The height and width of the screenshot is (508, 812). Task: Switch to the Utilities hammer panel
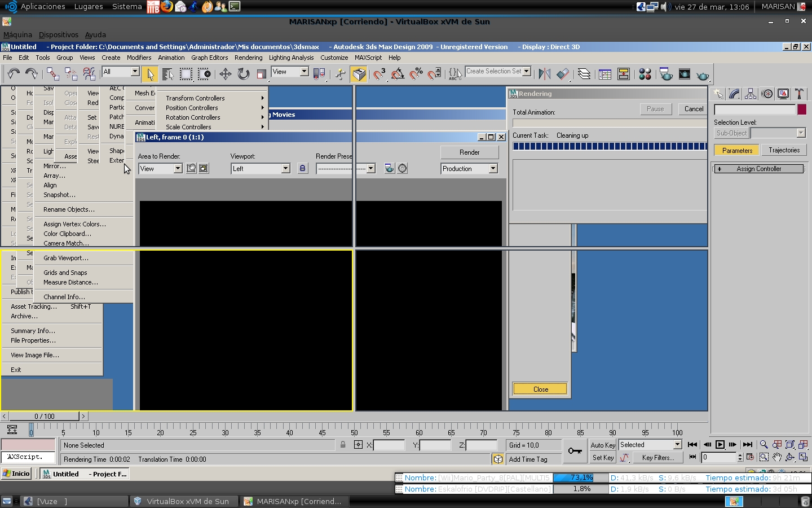pos(799,94)
